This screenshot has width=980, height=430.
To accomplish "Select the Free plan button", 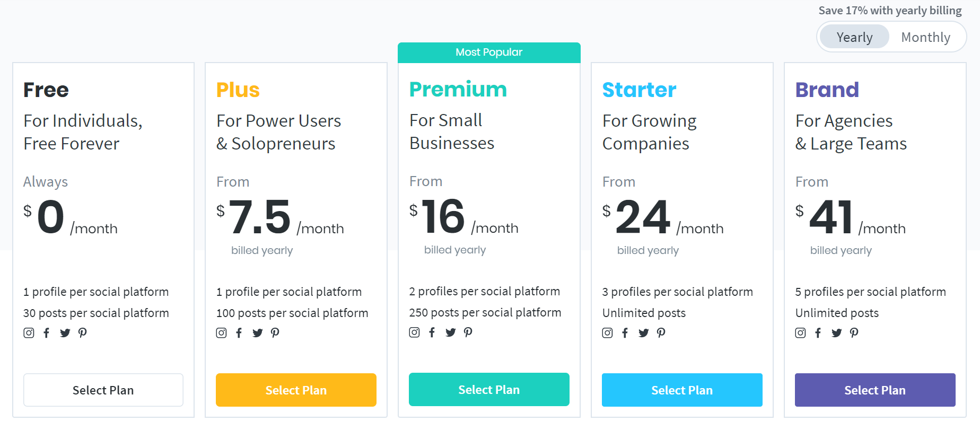I will pyautogui.click(x=103, y=390).
